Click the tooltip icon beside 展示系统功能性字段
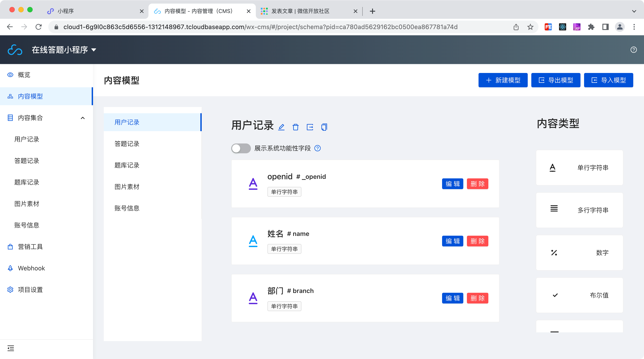The height and width of the screenshot is (359, 644). click(318, 148)
